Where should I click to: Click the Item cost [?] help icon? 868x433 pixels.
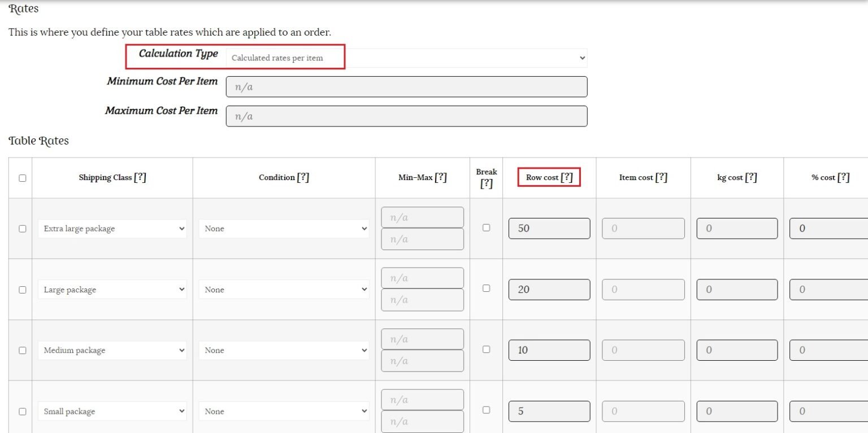[x=661, y=177]
